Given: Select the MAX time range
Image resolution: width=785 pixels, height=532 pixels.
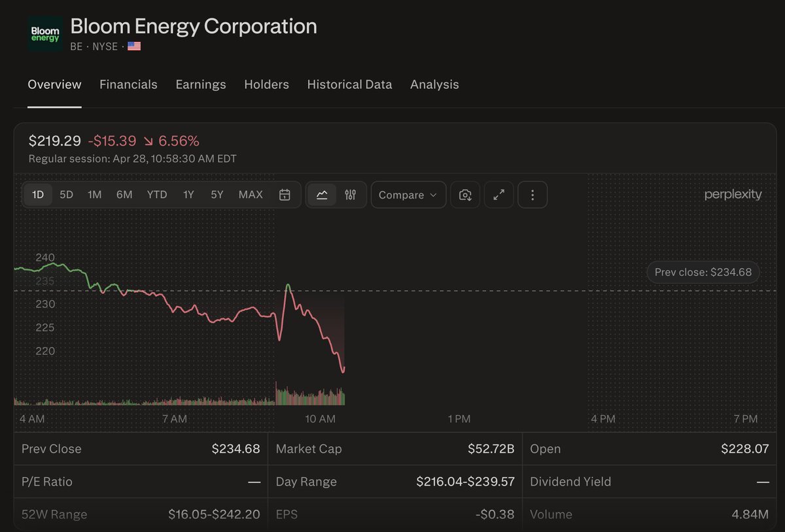Looking at the screenshot, I should point(251,195).
